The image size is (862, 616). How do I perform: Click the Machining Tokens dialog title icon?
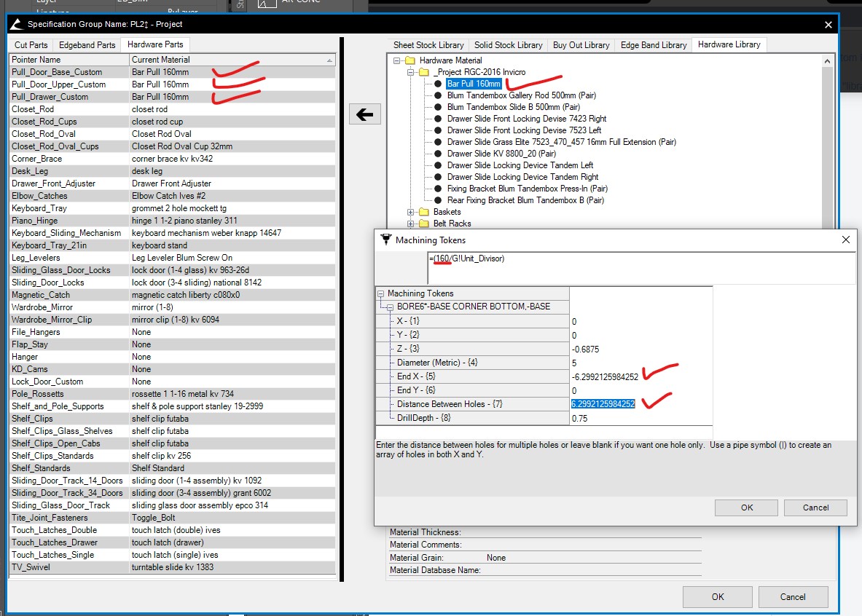pos(386,240)
